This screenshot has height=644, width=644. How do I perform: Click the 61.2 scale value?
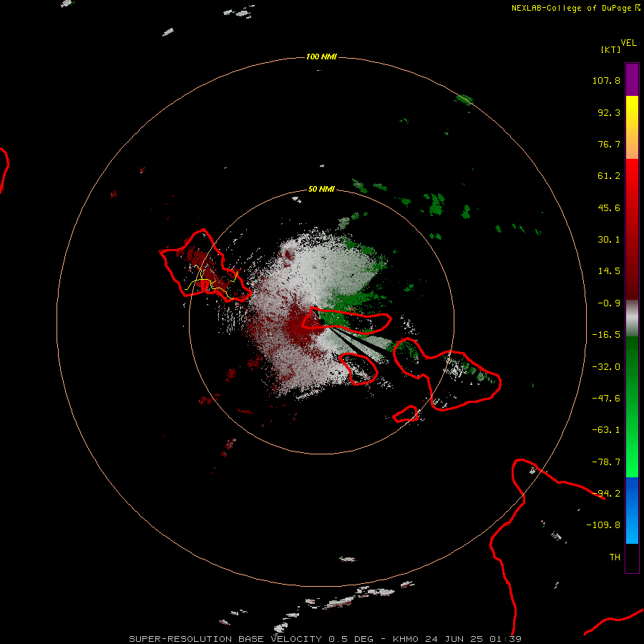(609, 176)
